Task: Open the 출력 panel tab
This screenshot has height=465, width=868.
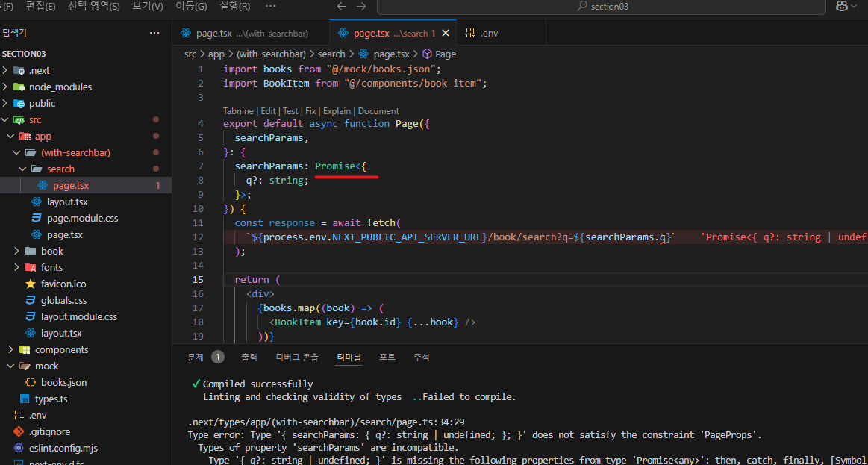Action: 249,357
